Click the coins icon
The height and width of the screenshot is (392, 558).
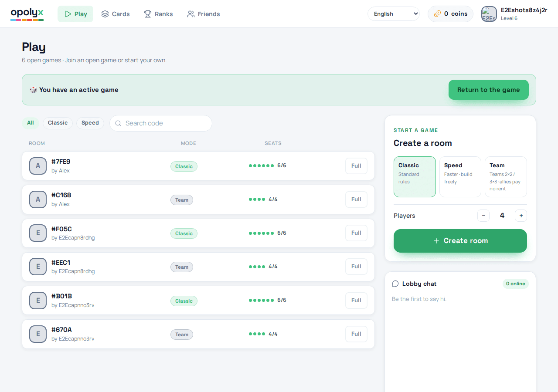437,14
